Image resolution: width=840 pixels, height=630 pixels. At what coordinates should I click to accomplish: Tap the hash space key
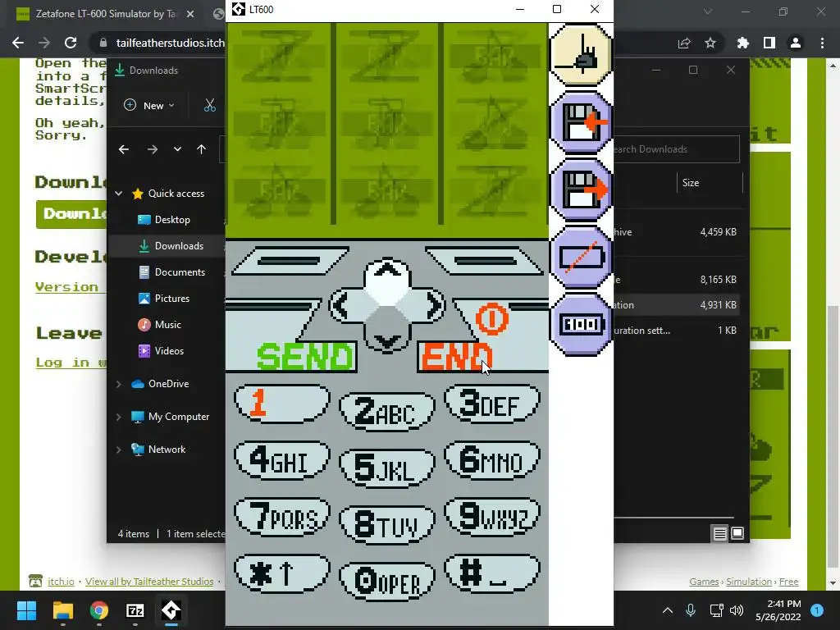click(x=492, y=573)
